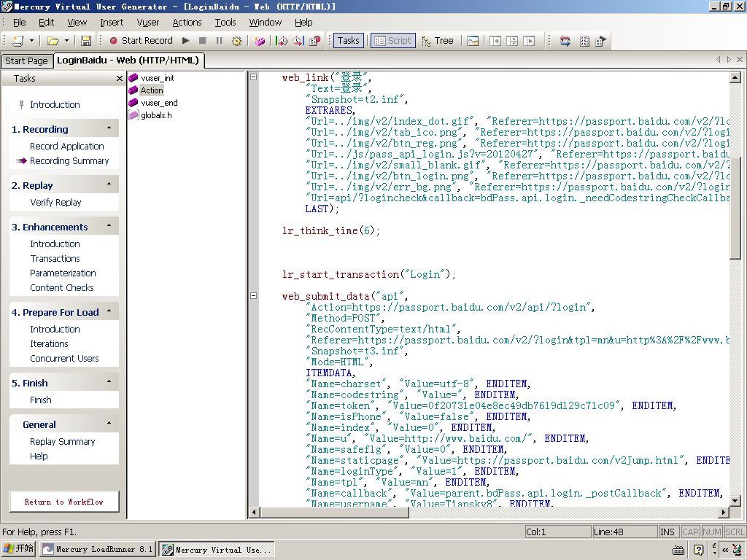The image size is (747, 560).
Task: Click the New script toolbar icon
Action: pyautogui.click(x=18, y=41)
